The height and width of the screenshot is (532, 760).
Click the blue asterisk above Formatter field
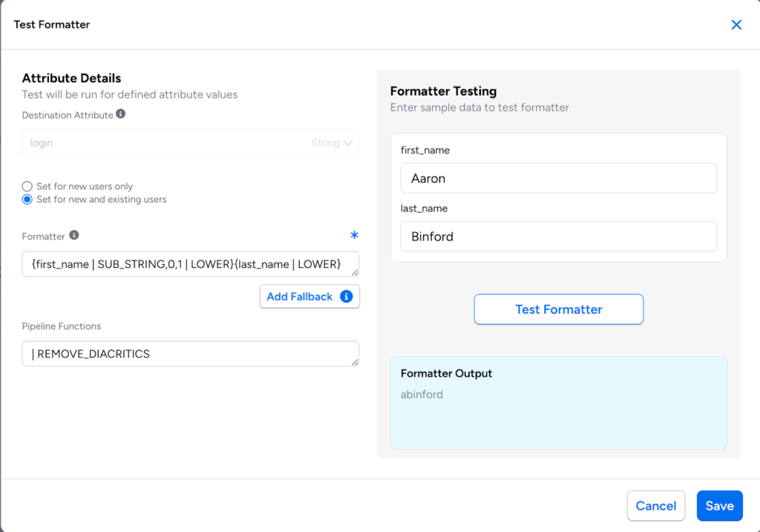point(354,236)
